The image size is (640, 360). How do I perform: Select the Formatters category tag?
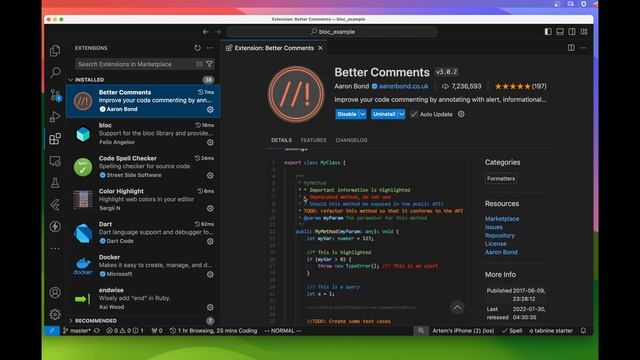click(501, 178)
